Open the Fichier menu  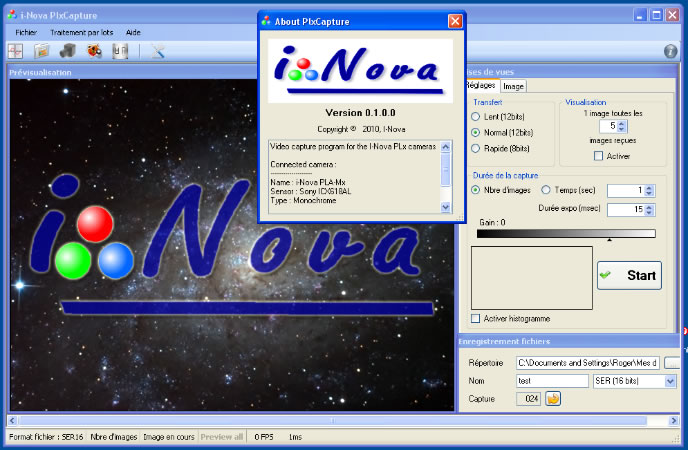(26, 32)
